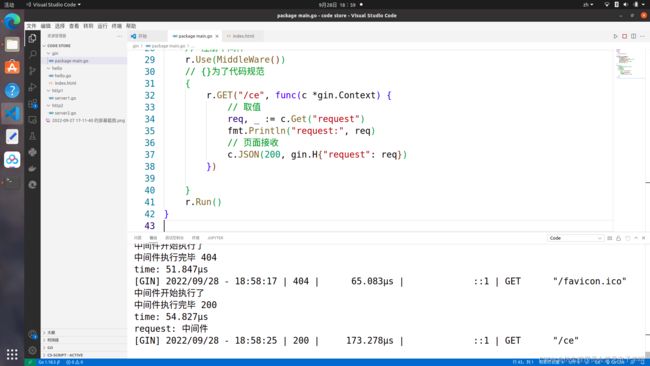Switch to the JUPYTER panel tab
Screen dimensions: 650x366
click(x=215, y=238)
